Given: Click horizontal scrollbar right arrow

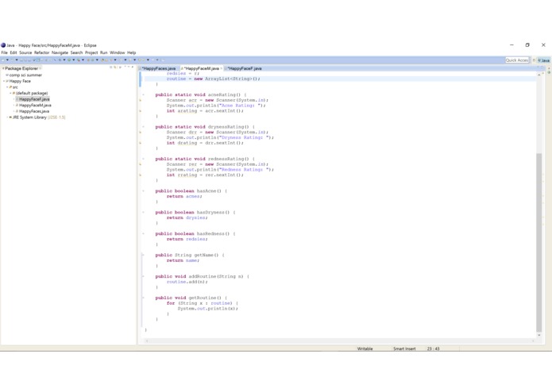Looking at the screenshot, I should (534, 340).
